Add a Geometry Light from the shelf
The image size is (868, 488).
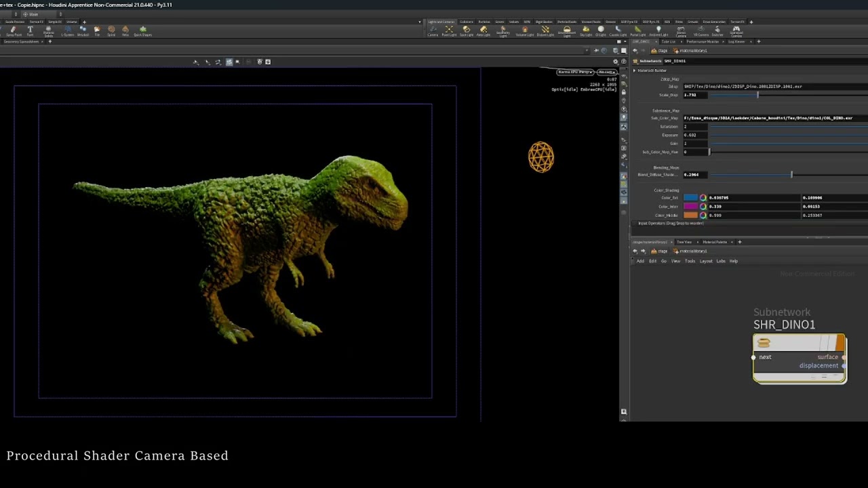coord(503,32)
